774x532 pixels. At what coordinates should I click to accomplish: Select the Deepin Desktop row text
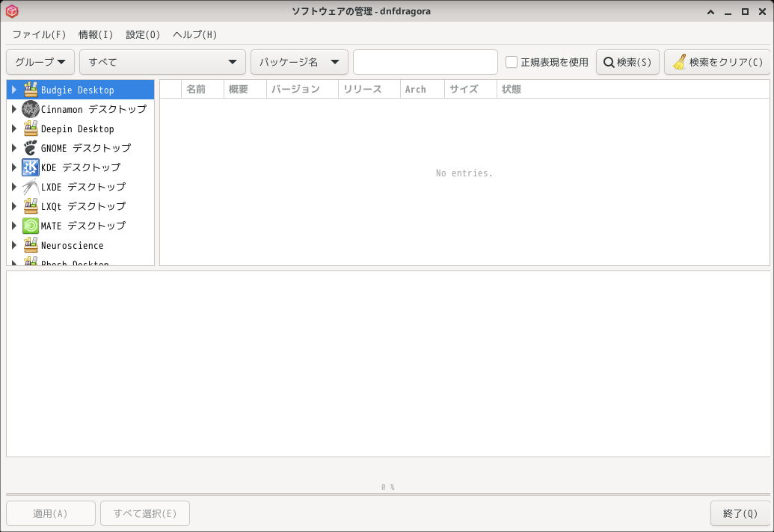tap(78, 129)
